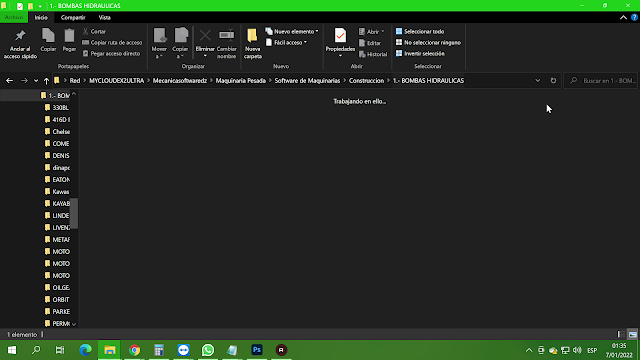Switch to the Vista ribbon tab
This screenshot has width=640, height=360.
coord(104,18)
